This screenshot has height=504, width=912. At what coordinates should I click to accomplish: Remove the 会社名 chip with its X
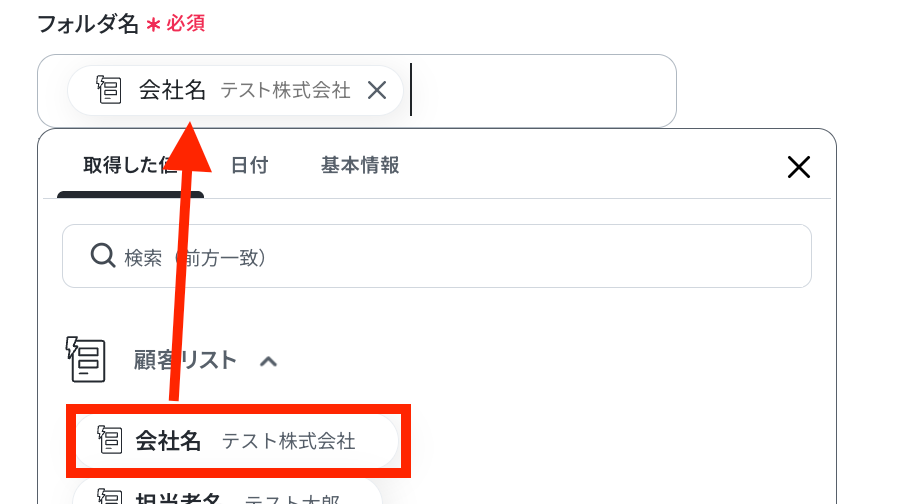(377, 90)
